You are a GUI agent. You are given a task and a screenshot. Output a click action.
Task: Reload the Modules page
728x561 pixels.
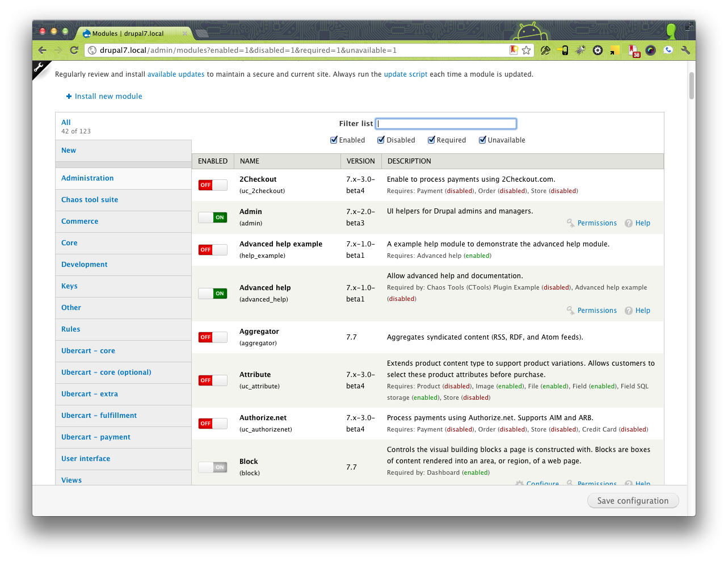(74, 50)
